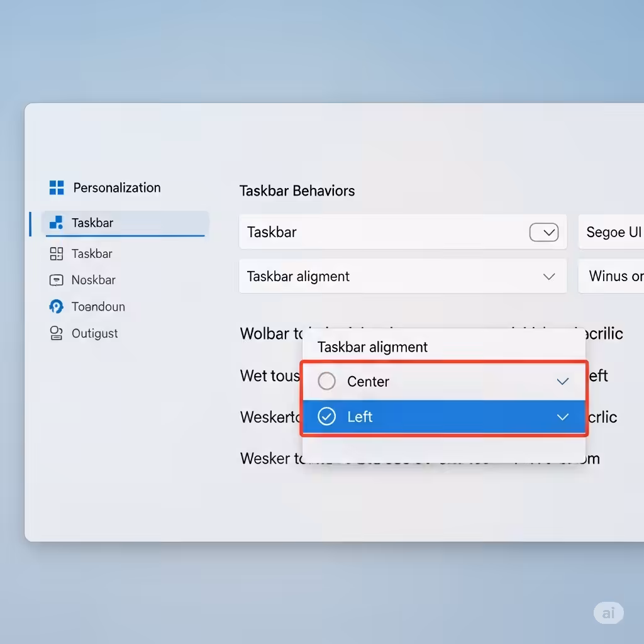The height and width of the screenshot is (644, 644).
Task: Select the Center radio button
Action: tap(326, 381)
